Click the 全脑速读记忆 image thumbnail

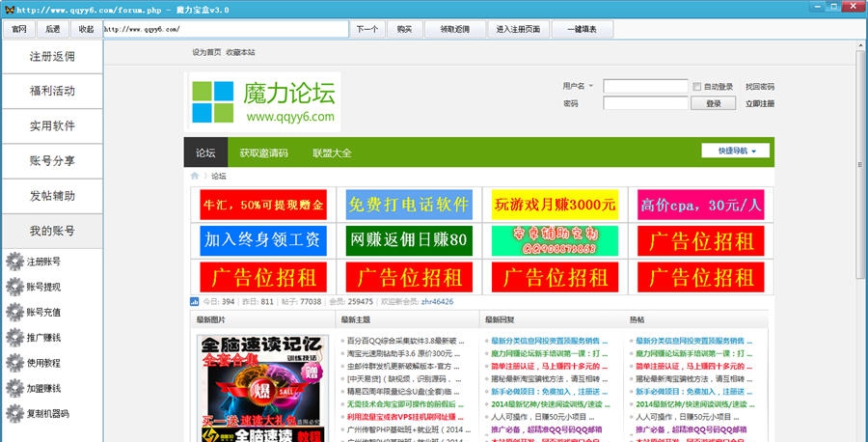(x=263, y=388)
